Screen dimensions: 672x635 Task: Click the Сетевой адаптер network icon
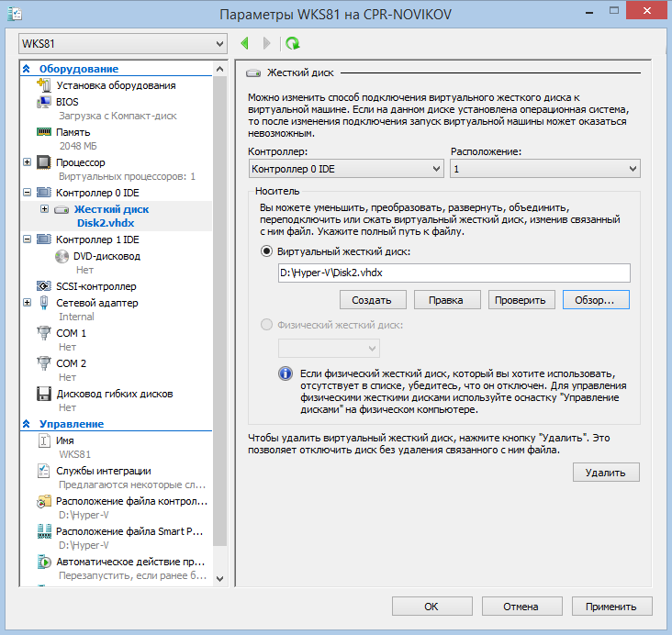[43, 303]
